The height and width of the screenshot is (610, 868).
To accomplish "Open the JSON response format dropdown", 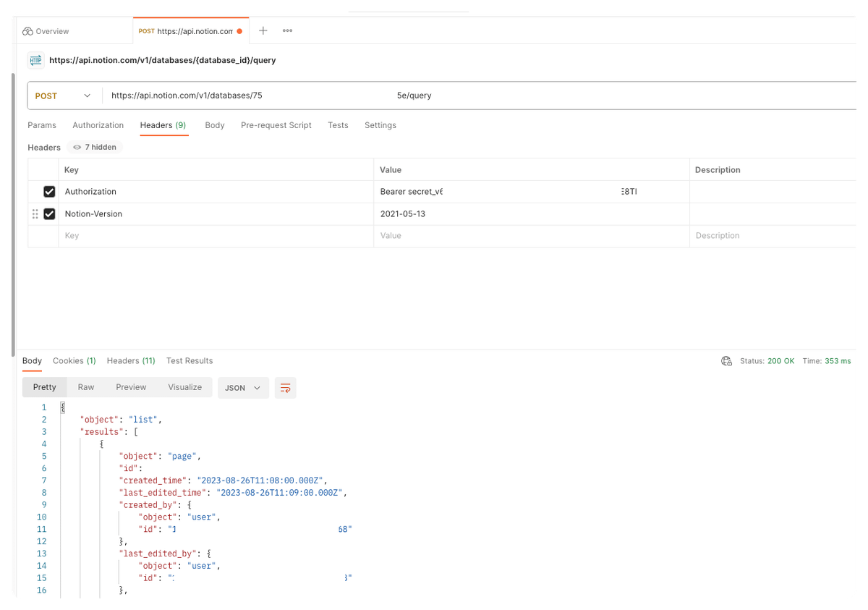I will coord(243,388).
